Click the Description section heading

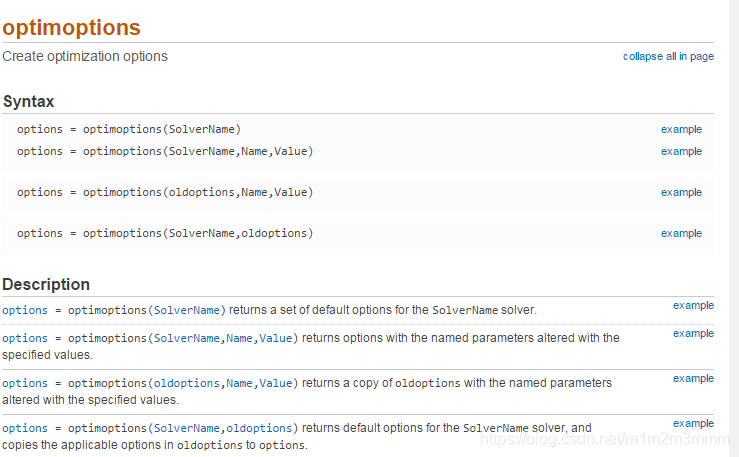[46, 285]
